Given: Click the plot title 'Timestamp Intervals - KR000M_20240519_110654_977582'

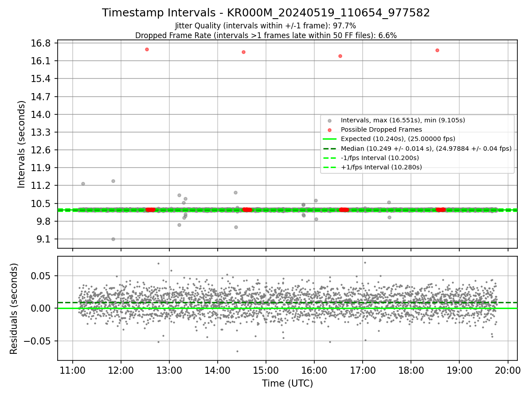Looking at the screenshot, I should click(266, 13).
